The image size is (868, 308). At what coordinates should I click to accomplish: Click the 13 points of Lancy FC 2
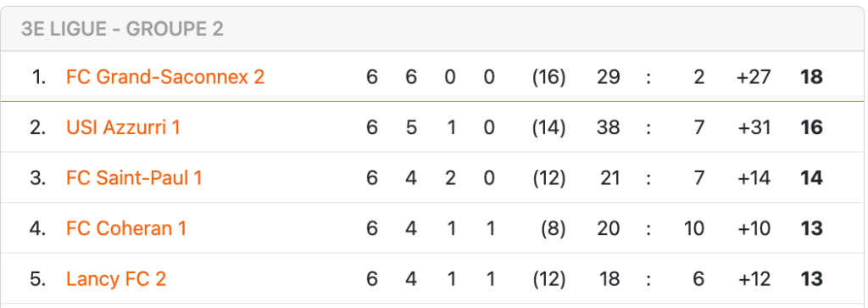811,278
